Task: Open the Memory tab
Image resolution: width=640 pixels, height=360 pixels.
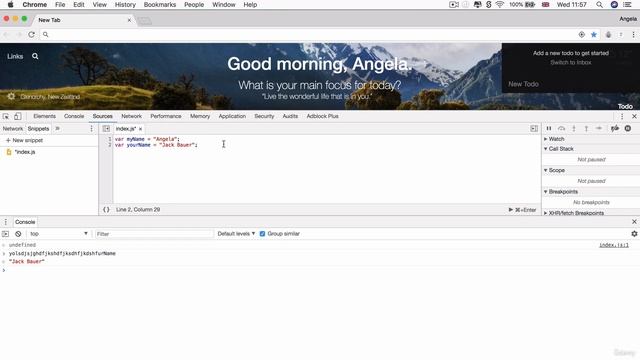Action: (x=200, y=116)
